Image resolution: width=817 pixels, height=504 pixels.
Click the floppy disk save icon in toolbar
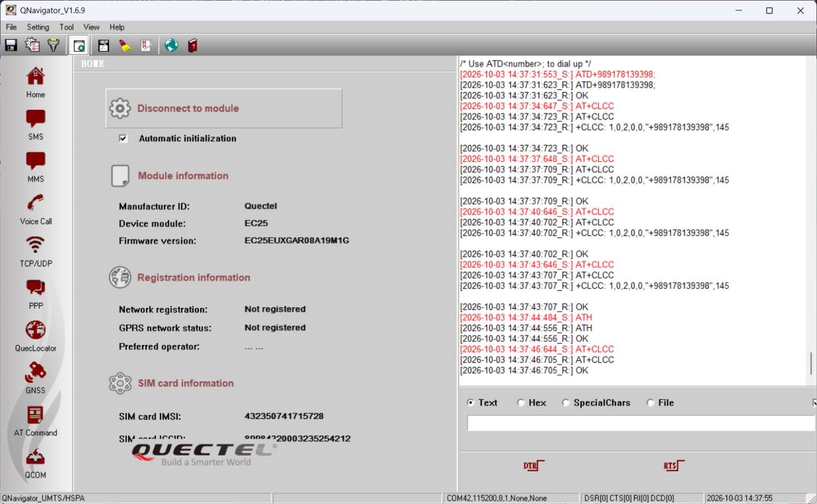coord(11,45)
